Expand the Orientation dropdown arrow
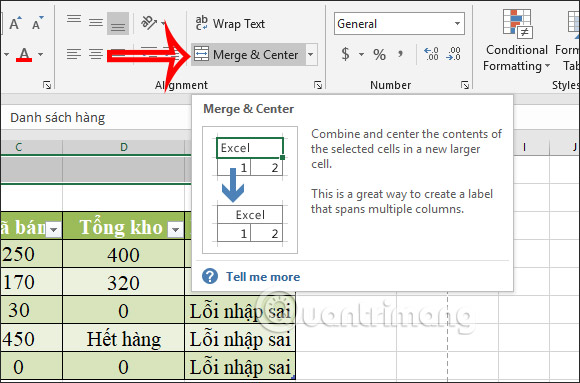Viewport: 580px width, 383px height. [x=163, y=23]
